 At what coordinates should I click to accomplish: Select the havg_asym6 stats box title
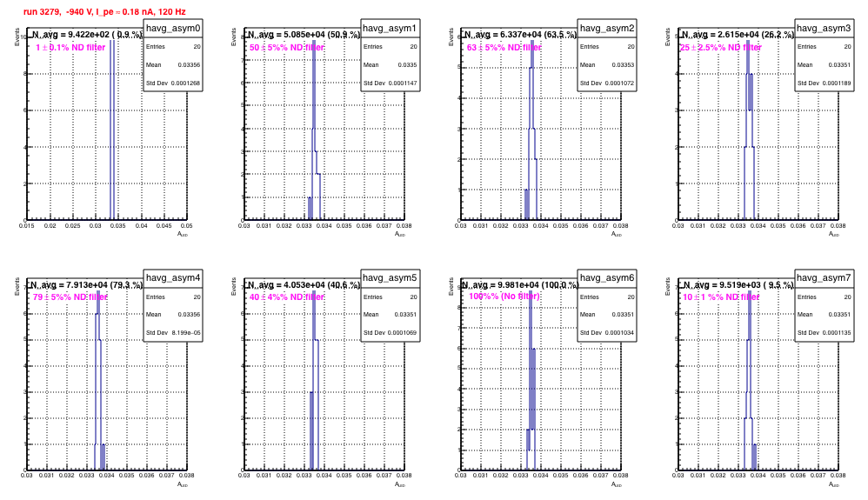pos(607,278)
